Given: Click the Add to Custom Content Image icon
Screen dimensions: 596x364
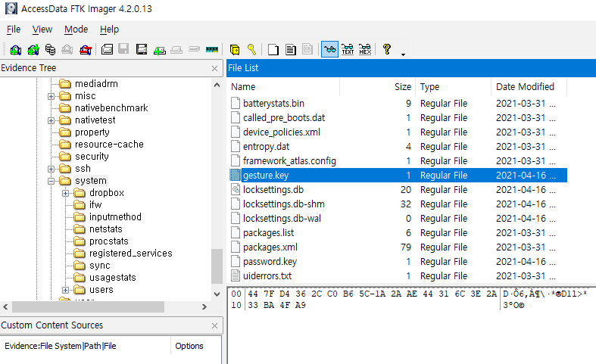Looking at the screenshot, I should click(x=160, y=50).
